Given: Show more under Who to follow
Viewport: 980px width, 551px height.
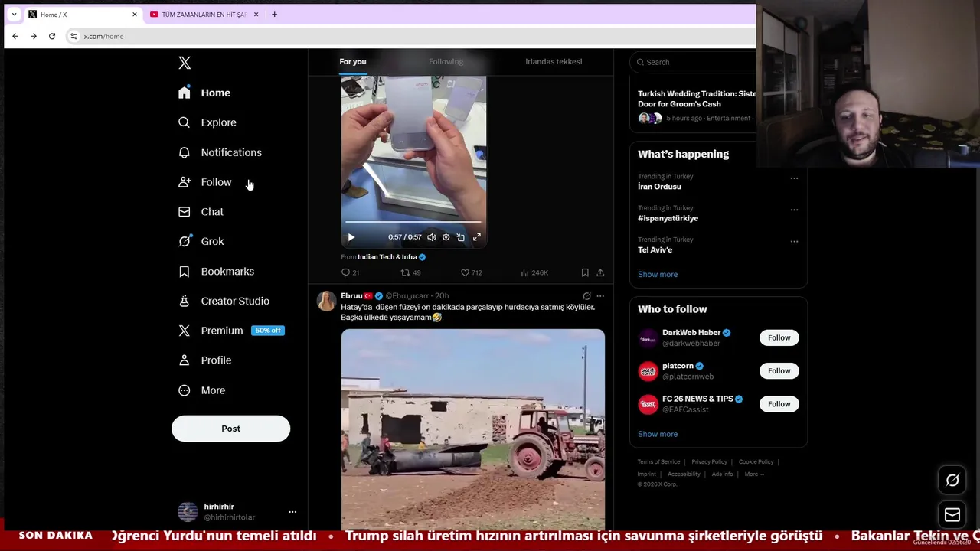Looking at the screenshot, I should (x=658, y=434).
